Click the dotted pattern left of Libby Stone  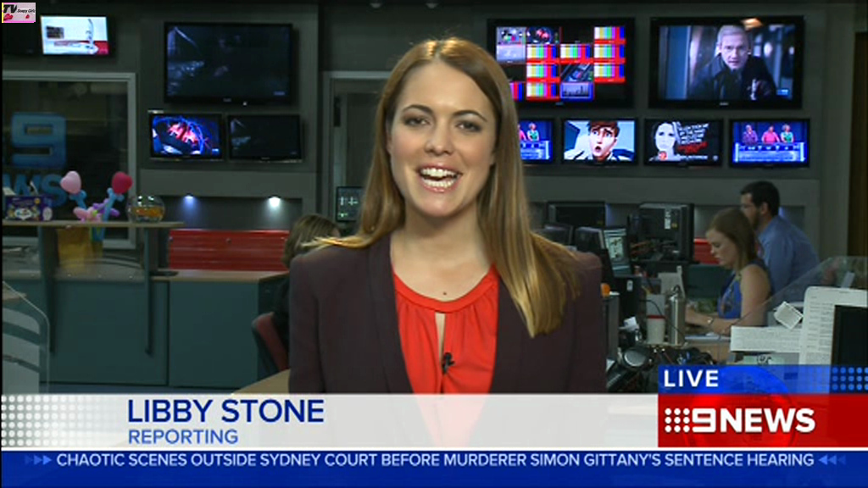pyautogui.click(x=59, y=420)
